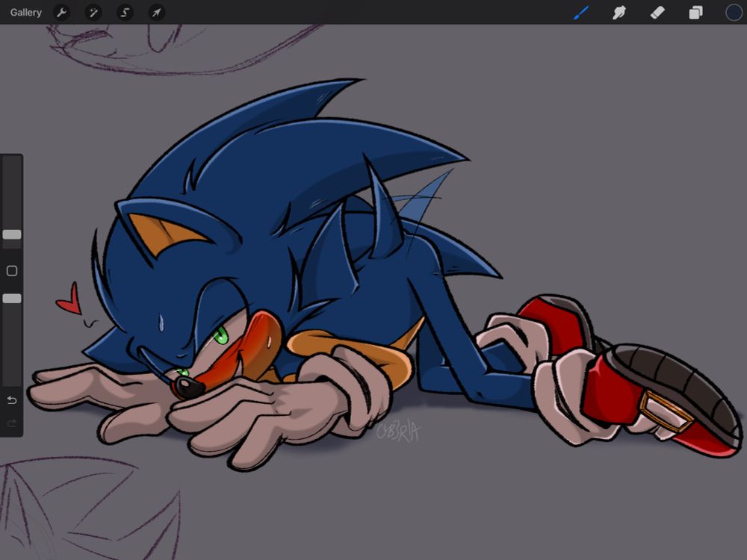Open the Adjustments magic wand menu
This screenshot has width=747, height=560.
[x=93, y=13]
